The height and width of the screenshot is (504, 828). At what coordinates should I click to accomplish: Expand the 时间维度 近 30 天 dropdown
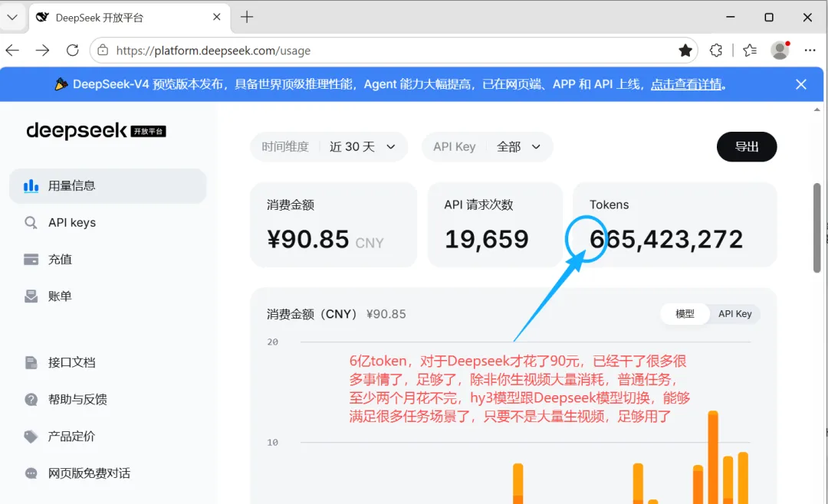point(329,147)
